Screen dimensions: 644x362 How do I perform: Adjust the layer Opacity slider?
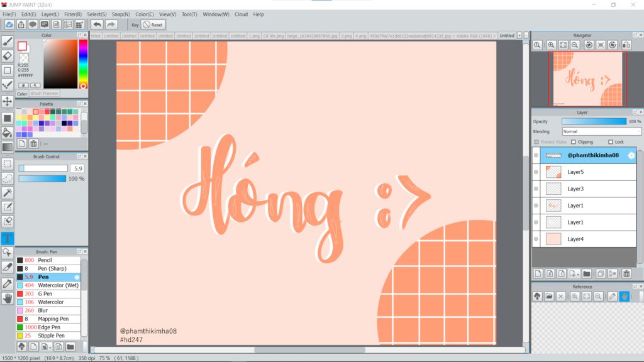[x=594, y=121]
